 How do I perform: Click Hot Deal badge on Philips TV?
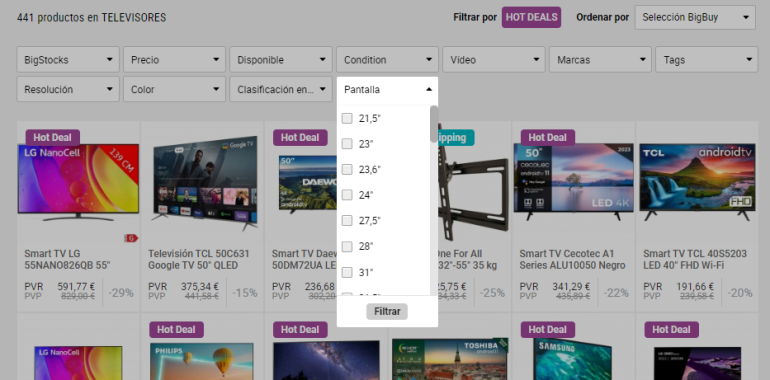coord(176,329)
